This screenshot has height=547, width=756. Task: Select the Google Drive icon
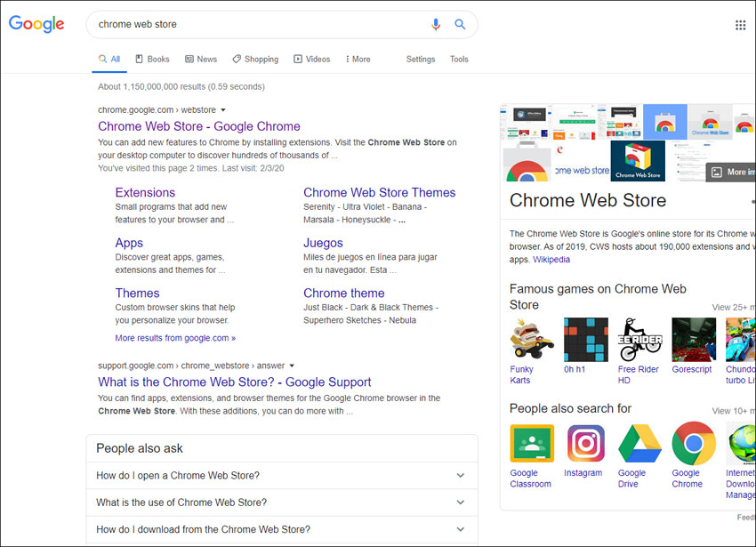(x=639, y=443)
